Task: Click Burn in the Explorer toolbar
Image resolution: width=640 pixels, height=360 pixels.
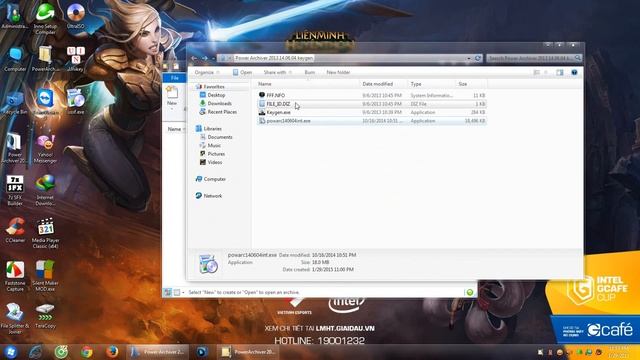Action: (x=310, y=72)
